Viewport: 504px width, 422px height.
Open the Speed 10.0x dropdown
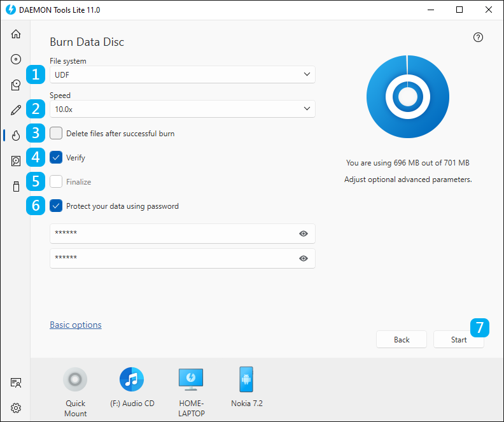[x=182, y=109]
